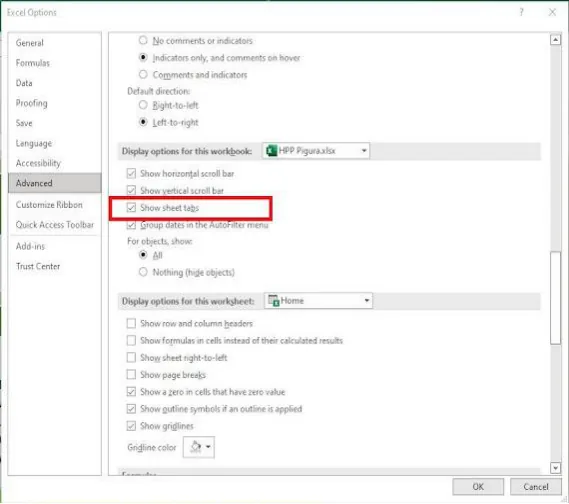Click 'Display options for this workbook' heading

(x=187, y=151)
